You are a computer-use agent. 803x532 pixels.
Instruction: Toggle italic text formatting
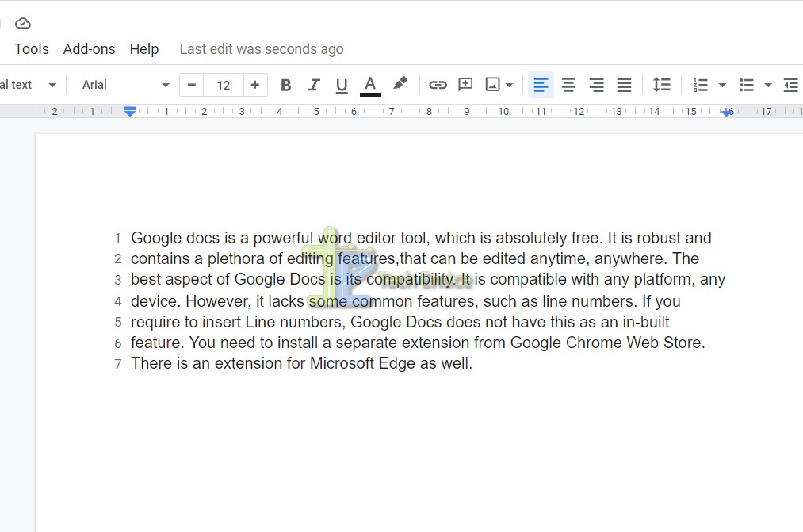(314, 85)
